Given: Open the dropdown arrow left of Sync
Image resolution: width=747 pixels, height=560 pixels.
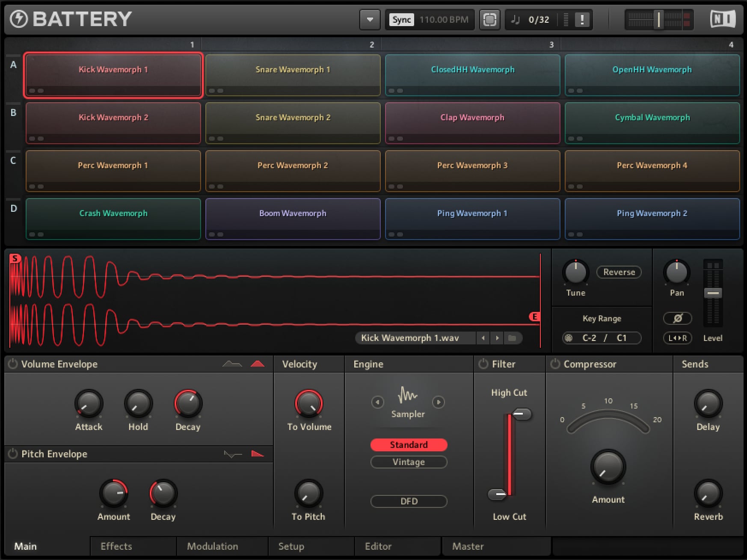Looking at the screenshot, I should pos(370,19).
